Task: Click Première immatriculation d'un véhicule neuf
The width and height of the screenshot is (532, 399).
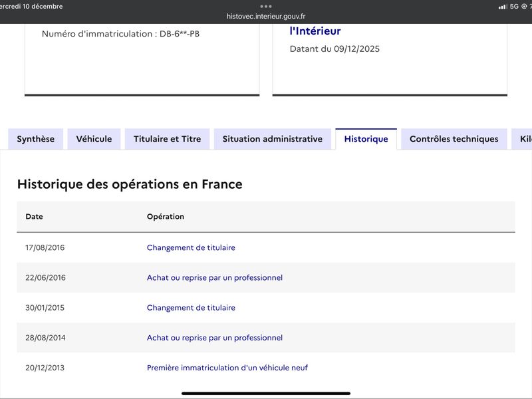Action: click(227, 368)
